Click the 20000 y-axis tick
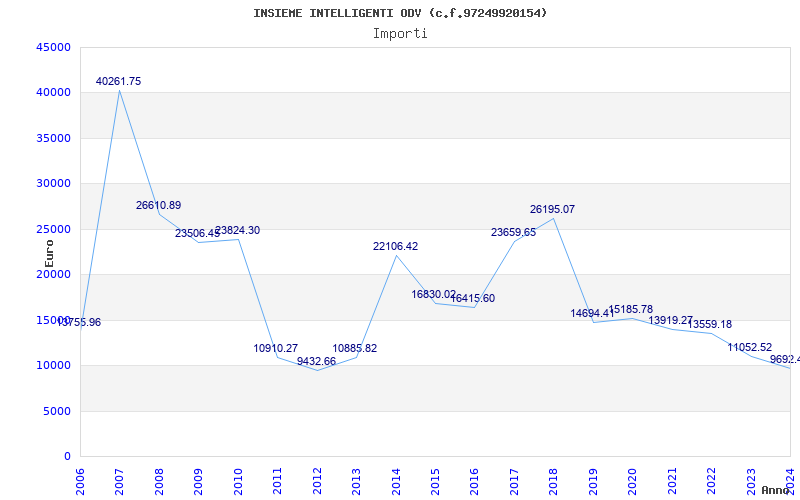The width and height of the screenshot is (800, 500). [x=54, y=274]
